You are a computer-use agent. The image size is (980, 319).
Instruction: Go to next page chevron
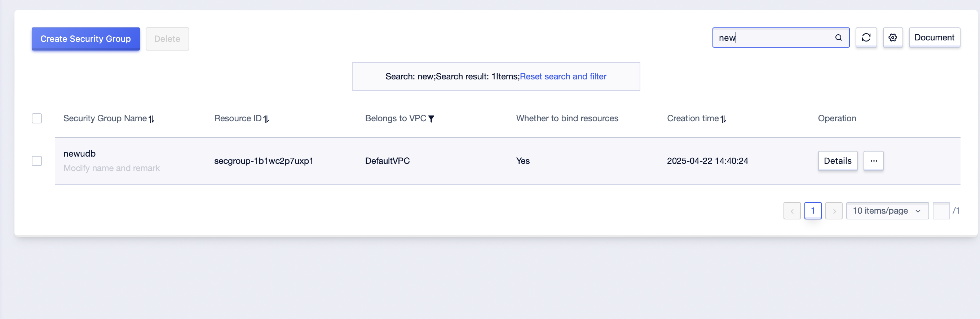pyautogui.click(x=834, y=210)
